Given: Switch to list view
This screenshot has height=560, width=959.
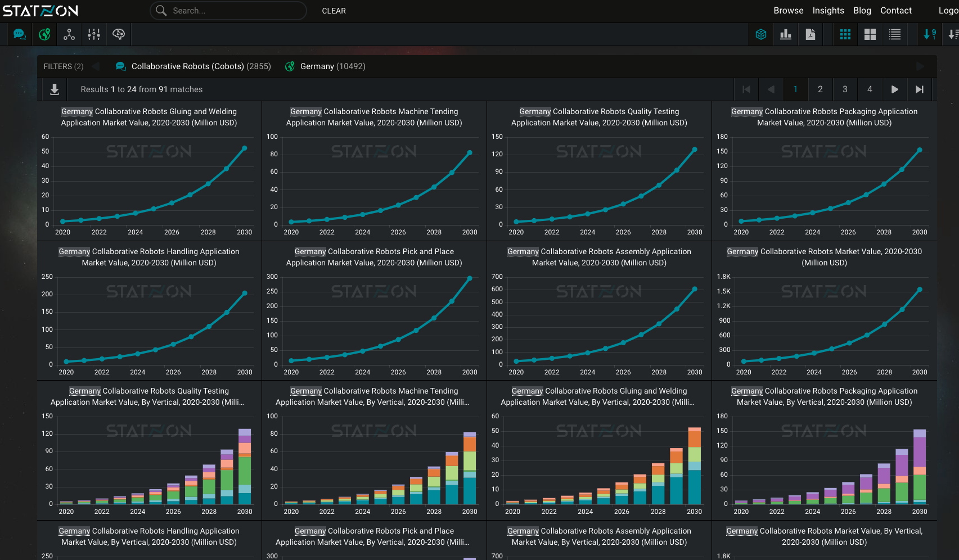Looking at the screenshot, I should pyautogui.click(x=895, y=34).
